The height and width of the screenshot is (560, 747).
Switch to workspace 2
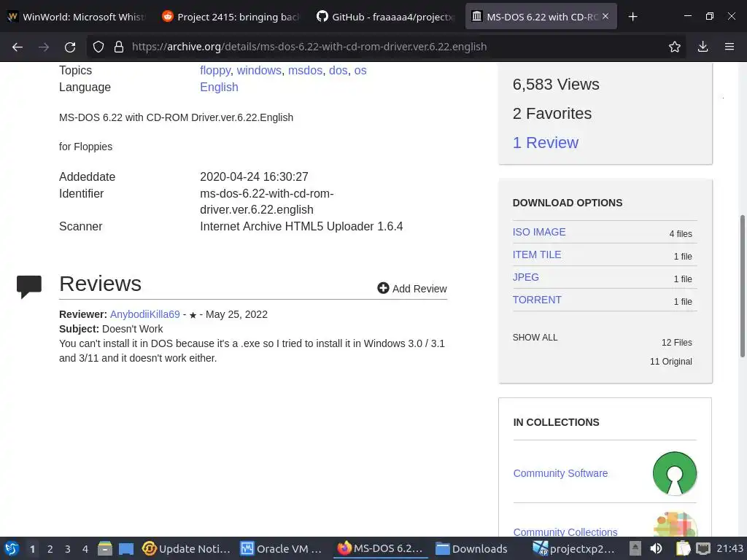50,549
